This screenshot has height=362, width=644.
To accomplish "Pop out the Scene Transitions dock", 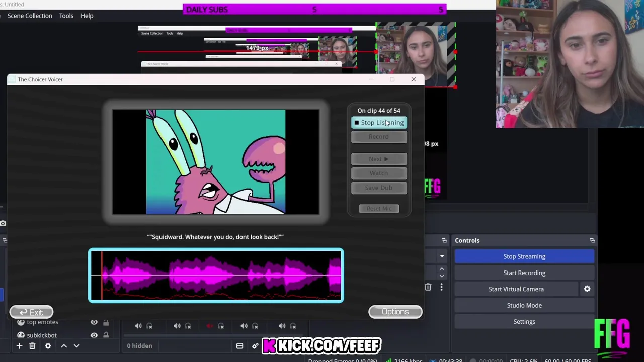I will [x=444, y=240].
